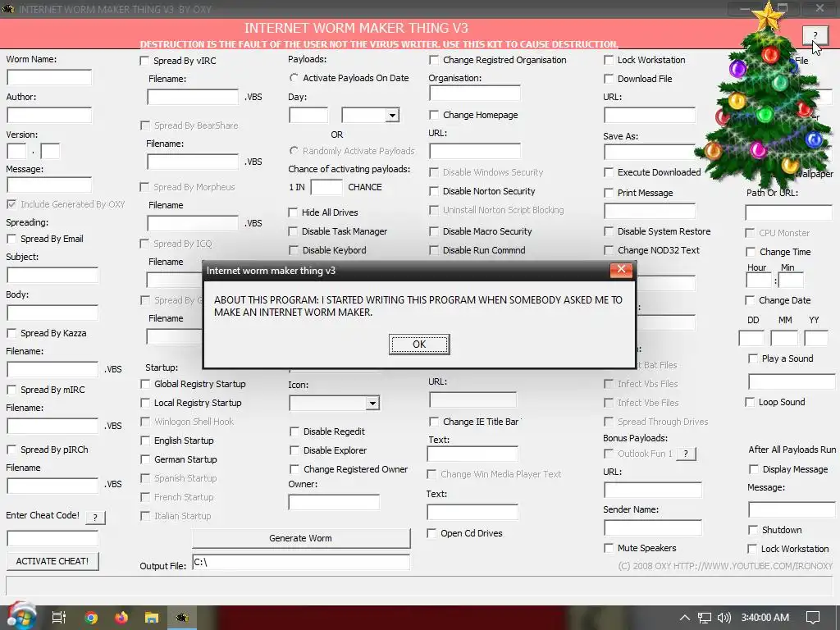Focus the Worm Name input field

[x=49, y=78]
